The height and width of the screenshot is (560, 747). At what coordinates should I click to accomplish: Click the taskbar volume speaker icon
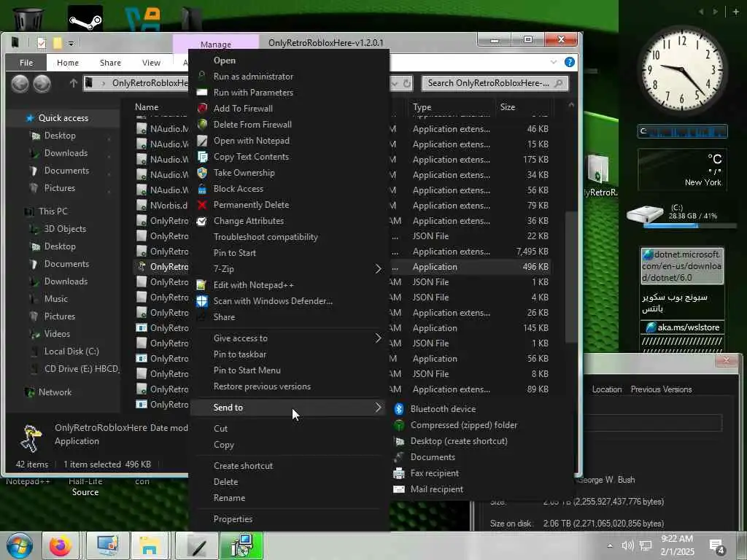point(627,545)
